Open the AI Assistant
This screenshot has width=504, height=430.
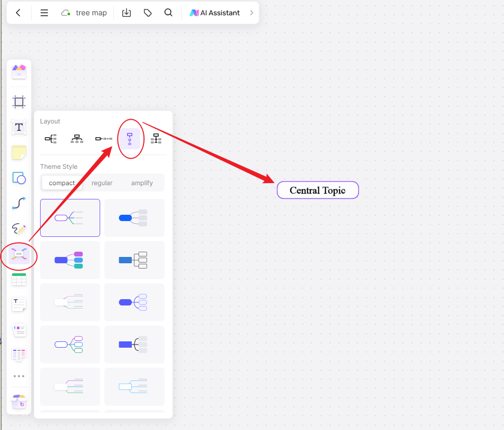tap(215, 13)
